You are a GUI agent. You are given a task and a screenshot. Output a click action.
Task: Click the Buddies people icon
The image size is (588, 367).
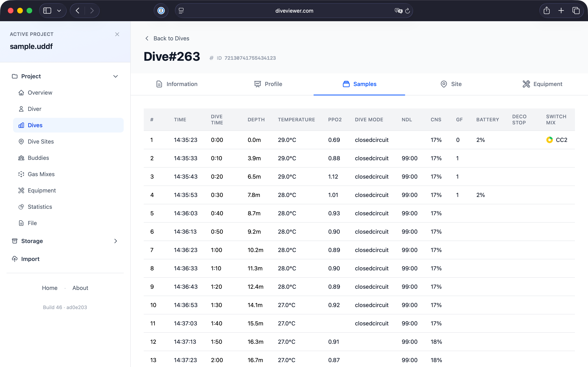click(21, 158)
